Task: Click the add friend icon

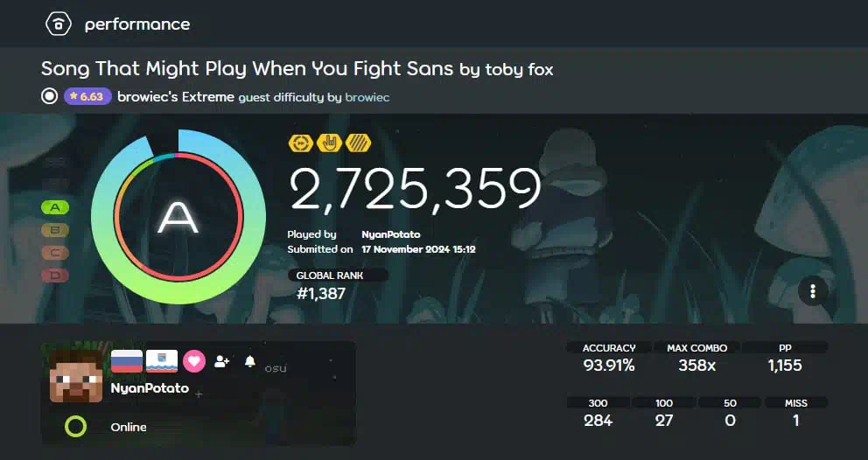Action: click(222, 361)
